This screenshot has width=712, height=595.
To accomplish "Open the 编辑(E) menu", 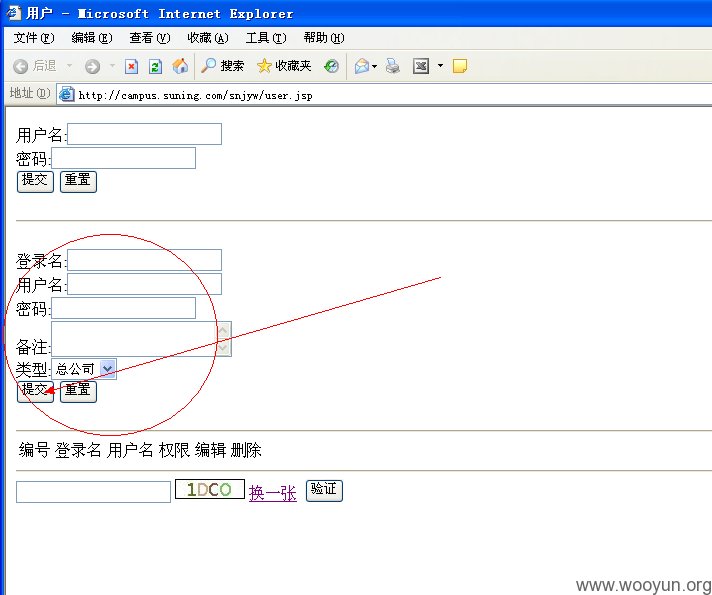I will point(92,38).
